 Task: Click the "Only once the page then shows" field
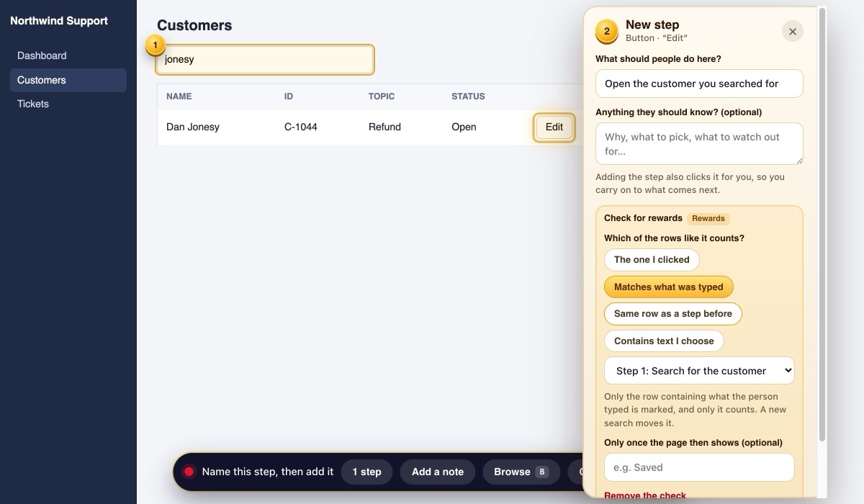point(699,467)
